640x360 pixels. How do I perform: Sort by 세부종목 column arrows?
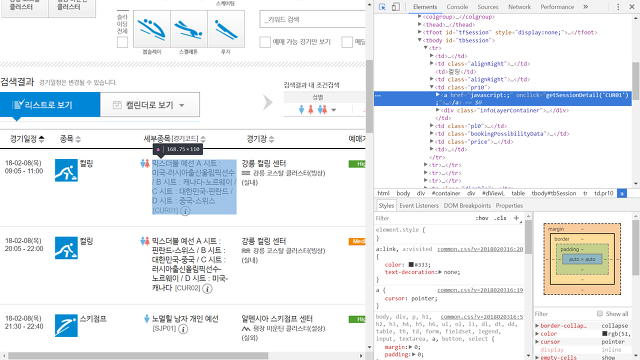point(203,139)
